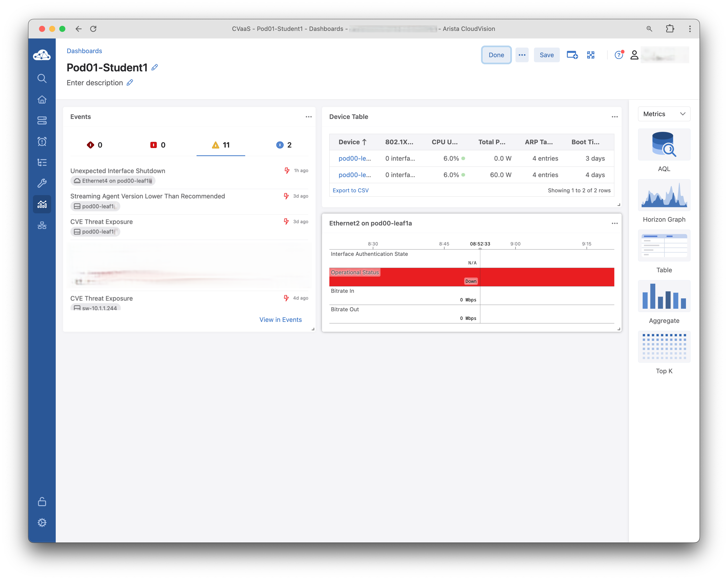
Task: Open the Devices icon in left sidebar
Action: [x=42, y=120]
